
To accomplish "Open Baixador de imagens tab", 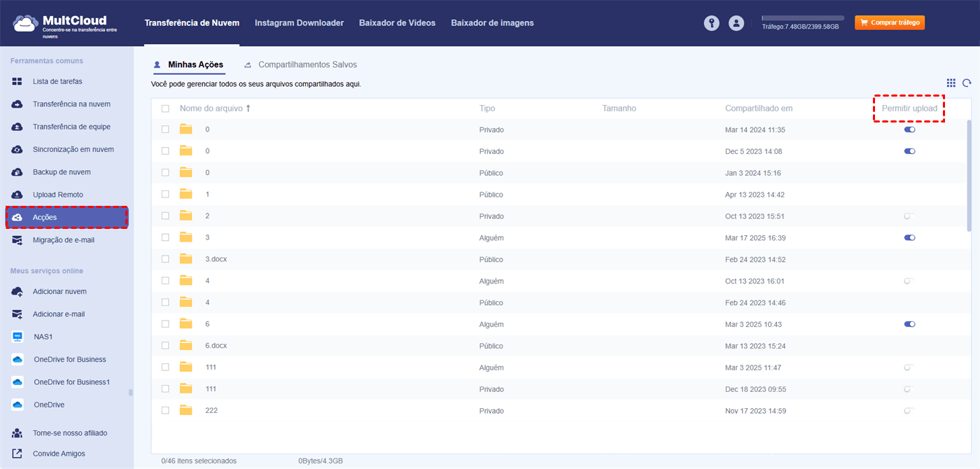I will click(492, 23).
